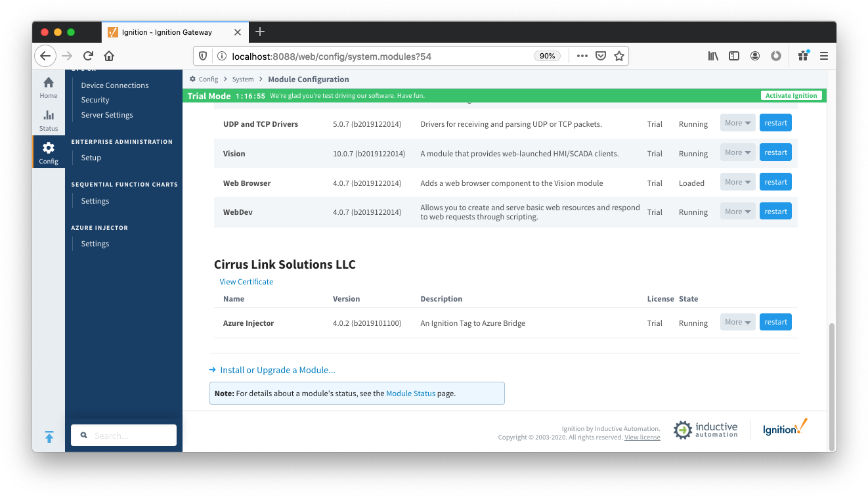Click the upload arrow icon at sidebar bottom
The height and width of the screenshot is (496, 868).
49,437
